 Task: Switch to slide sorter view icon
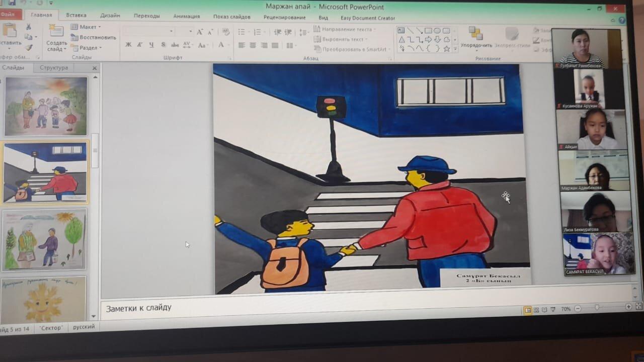point(536,310)
